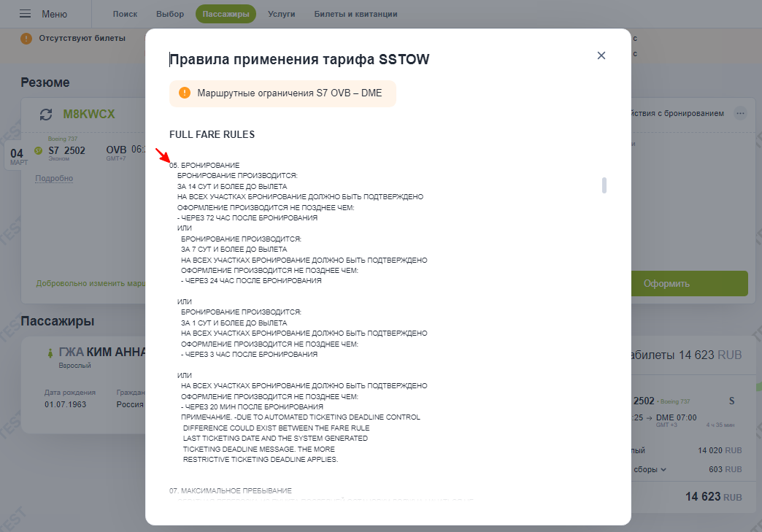This screenshot has height=532, width=762.
Task: Click the fare rules scrollbar thumb
Action: tap(604, 185)
